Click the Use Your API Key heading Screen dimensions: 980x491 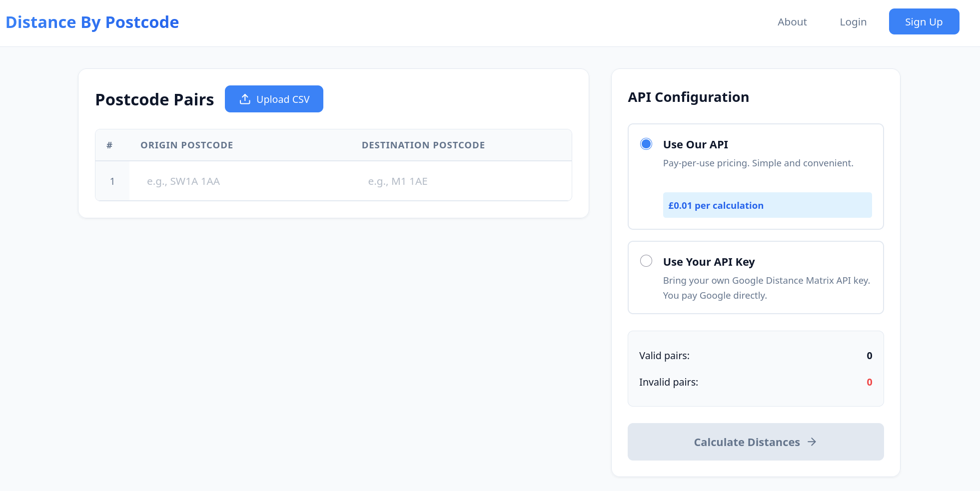[709, 262]
